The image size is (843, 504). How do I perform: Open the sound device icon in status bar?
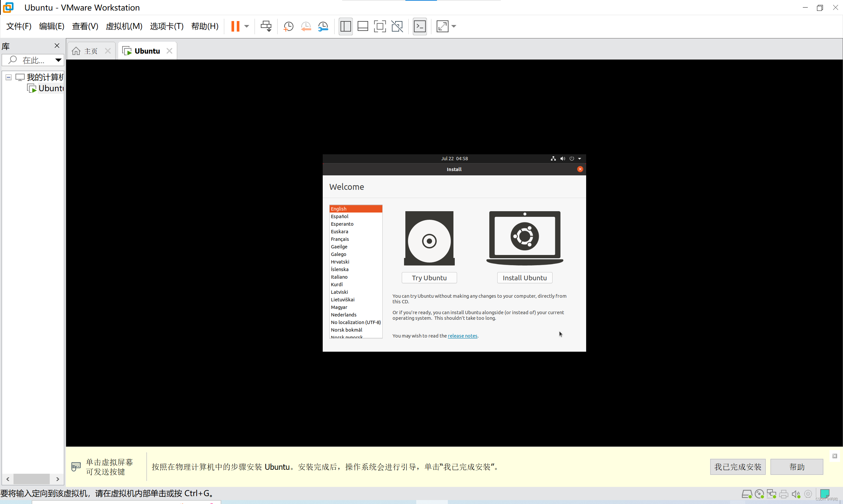tap(796, 494)
